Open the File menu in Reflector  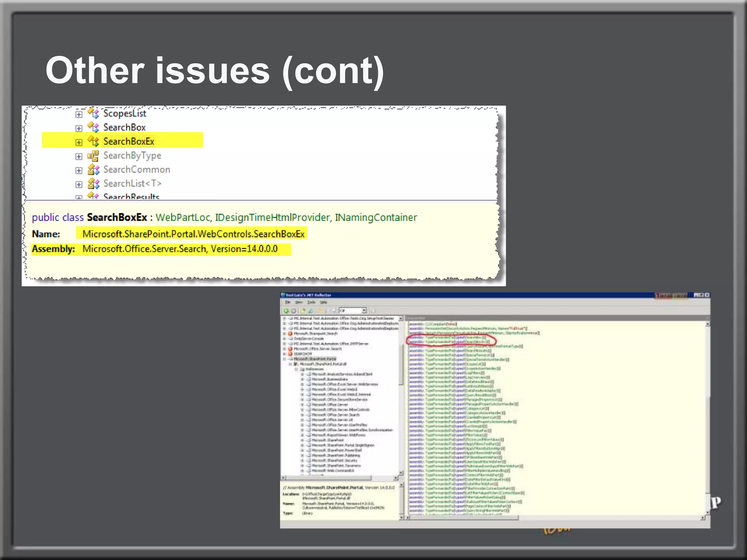[288, 302]
